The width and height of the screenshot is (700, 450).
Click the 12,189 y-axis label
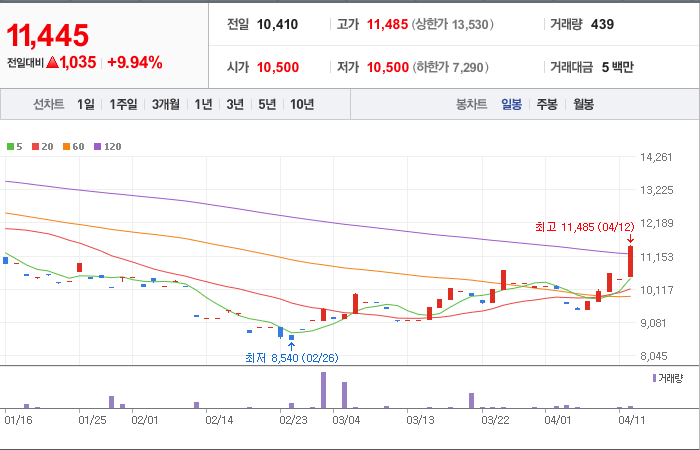click(656, 223)
